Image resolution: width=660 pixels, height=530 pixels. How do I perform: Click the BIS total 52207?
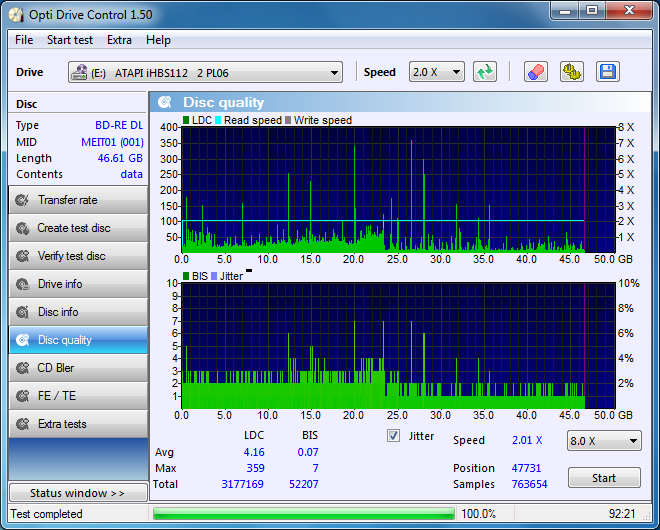[303, 484]
